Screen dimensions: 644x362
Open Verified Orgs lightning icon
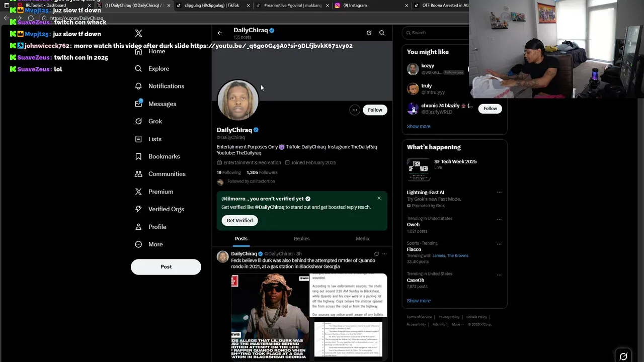(x=138, y=209)
